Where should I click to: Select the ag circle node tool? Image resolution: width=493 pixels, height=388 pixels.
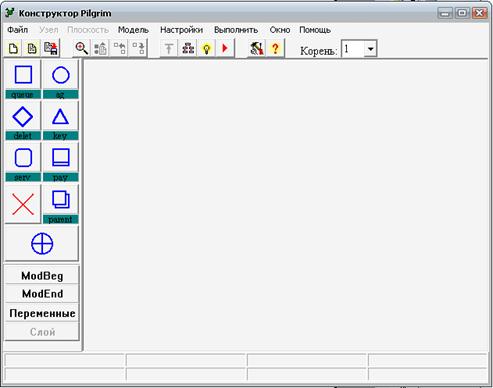pos(61,79)
